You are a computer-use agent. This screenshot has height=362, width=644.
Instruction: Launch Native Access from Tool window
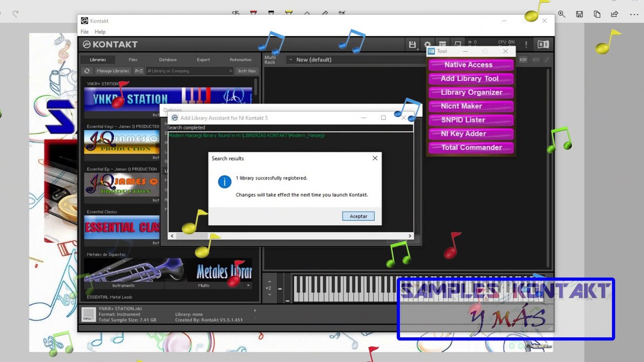click(471, 65)
